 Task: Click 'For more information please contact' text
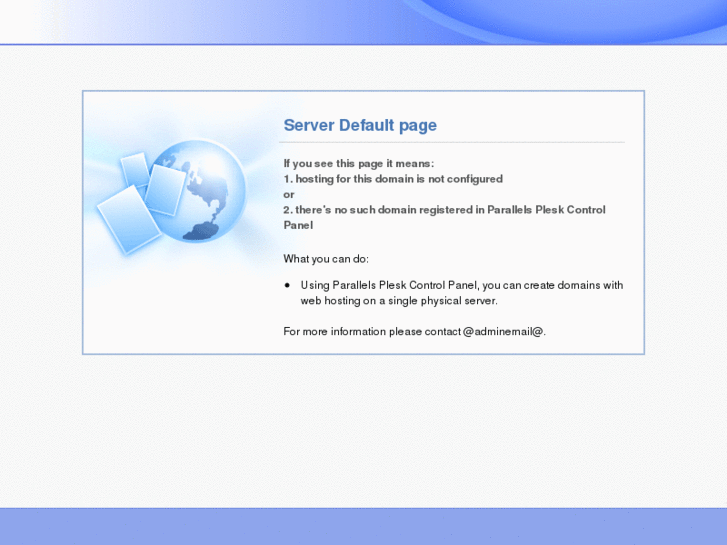click(372, 332)
